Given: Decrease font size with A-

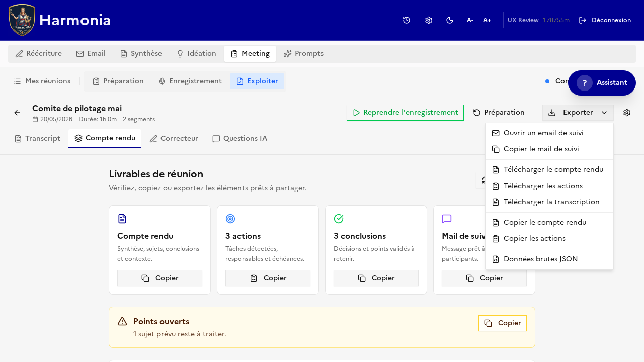Looking at the screenshot, I should click(x=470, y=20).
